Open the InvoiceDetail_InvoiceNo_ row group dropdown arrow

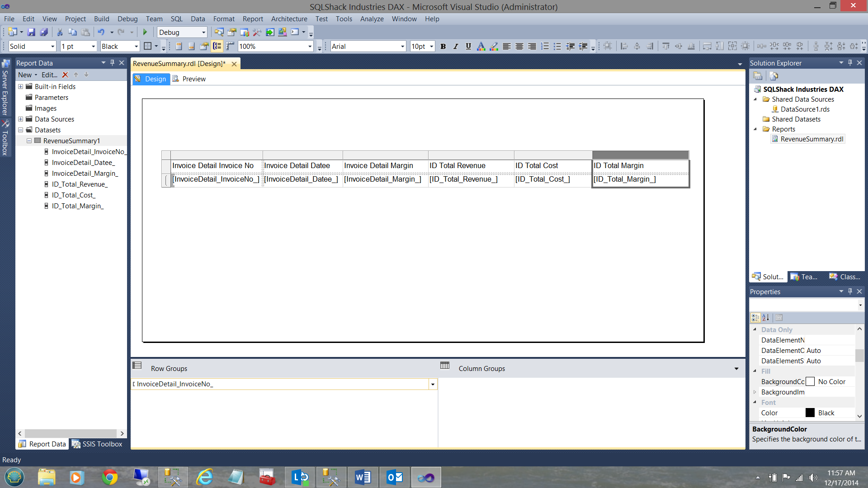(433, 384)
